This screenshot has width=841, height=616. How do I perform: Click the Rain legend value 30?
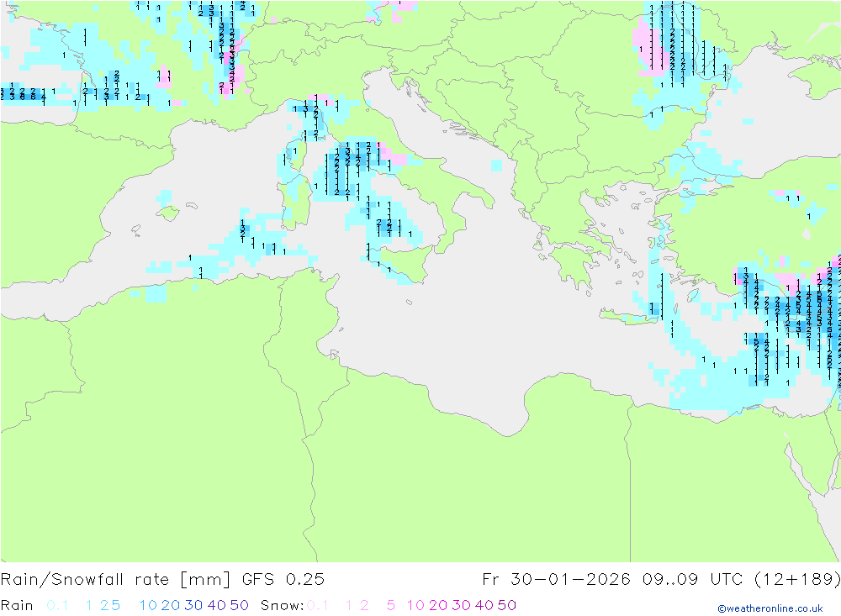pyautogui.click(x=193, y=605)
